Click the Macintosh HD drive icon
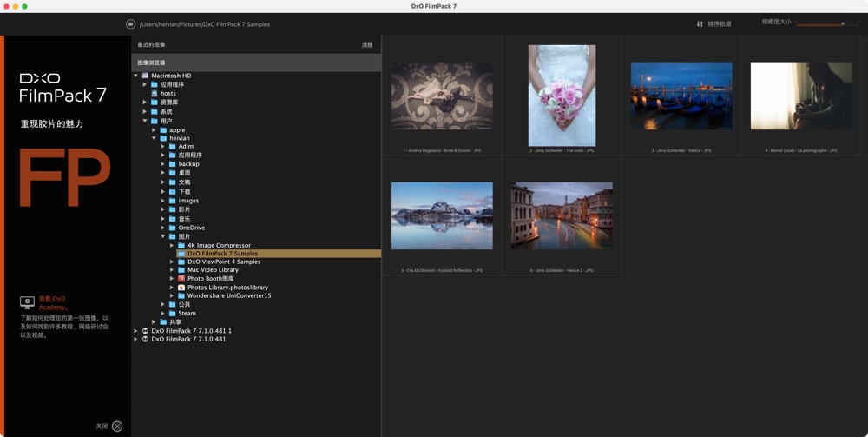 pos(145,76)
